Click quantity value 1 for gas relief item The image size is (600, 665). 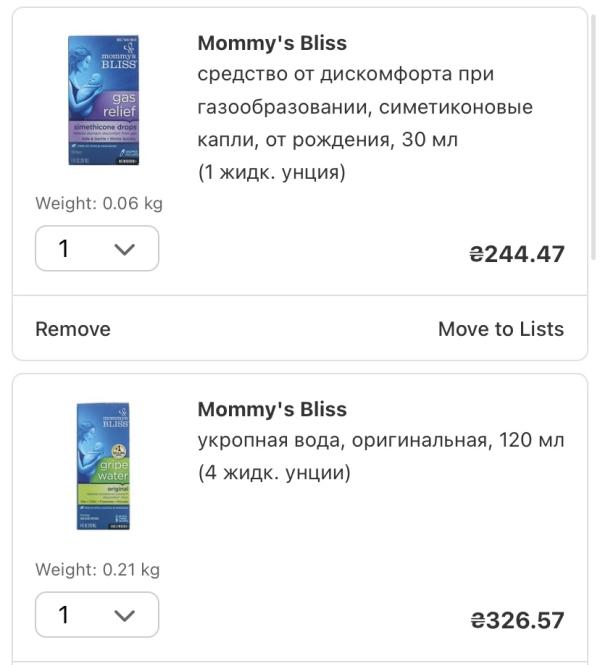point(64,249)
